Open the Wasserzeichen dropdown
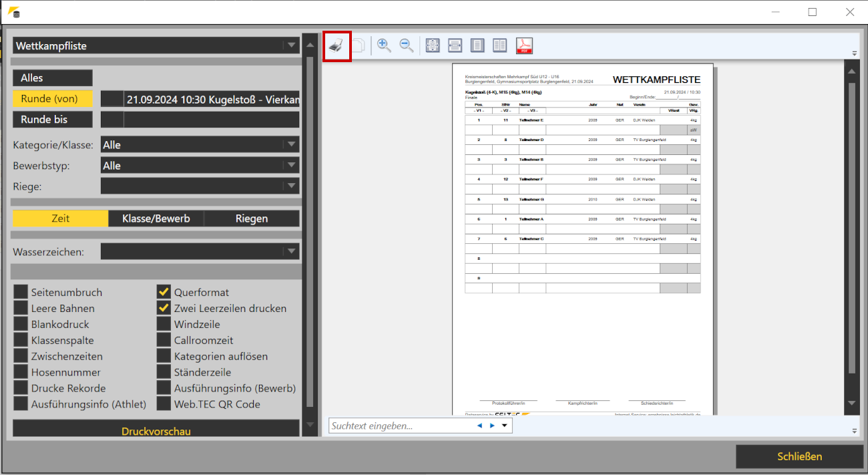 coord(200,252)
